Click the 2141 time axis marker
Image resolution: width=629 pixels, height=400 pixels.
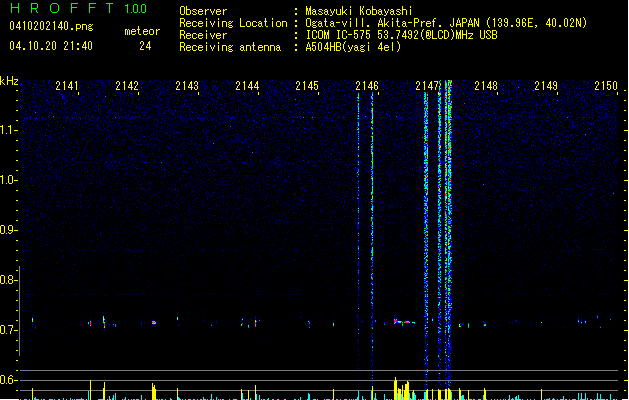point(67,86)
